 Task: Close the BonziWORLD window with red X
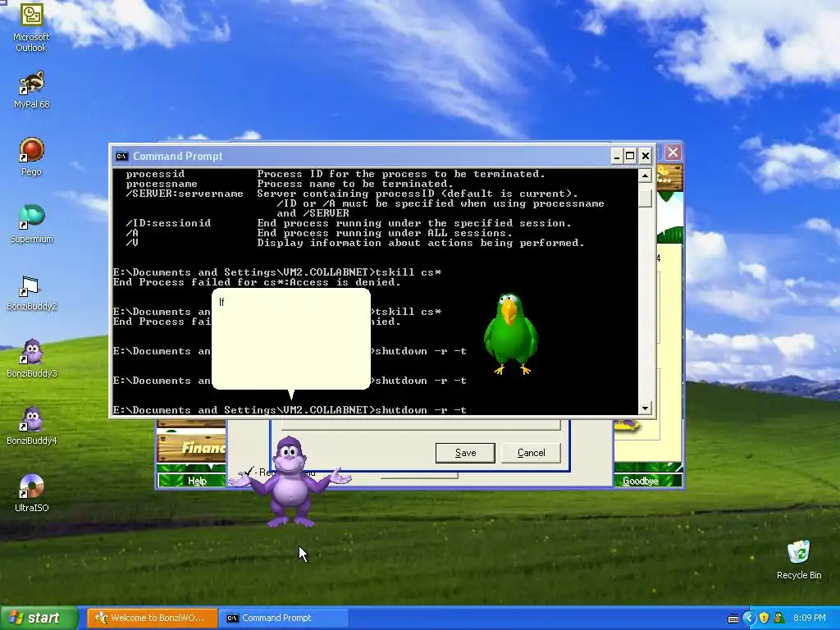(673, 153)
